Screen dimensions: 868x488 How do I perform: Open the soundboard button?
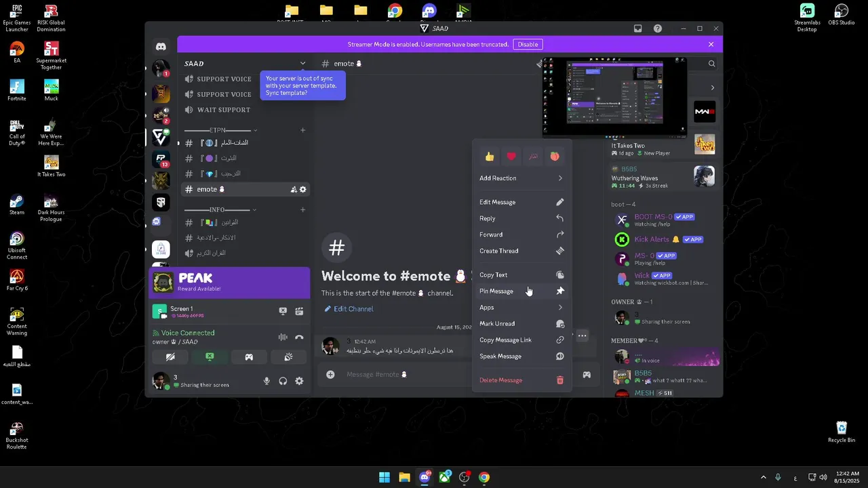[x=288, y=357]
